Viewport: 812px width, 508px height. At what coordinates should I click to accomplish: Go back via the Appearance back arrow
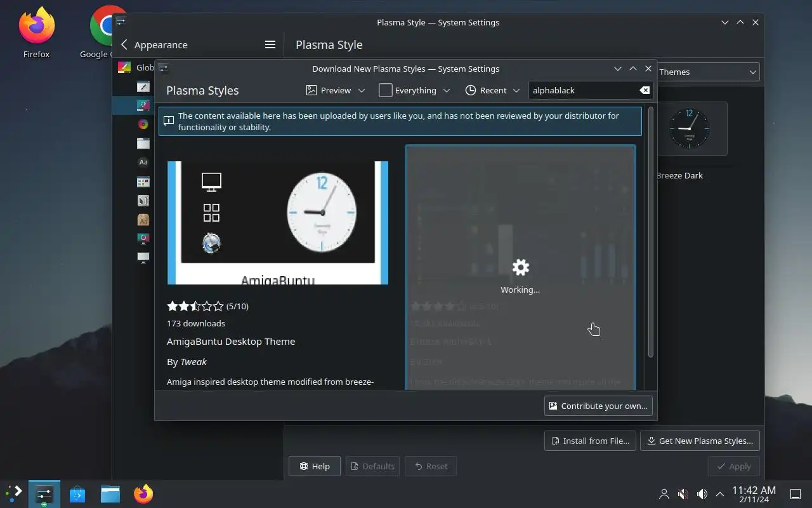tap(124, 44)
